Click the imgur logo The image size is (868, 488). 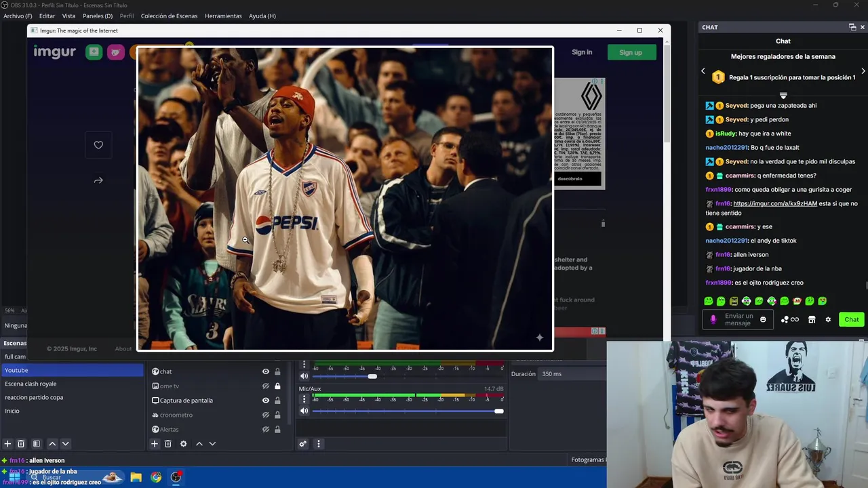tap(55, 52)
